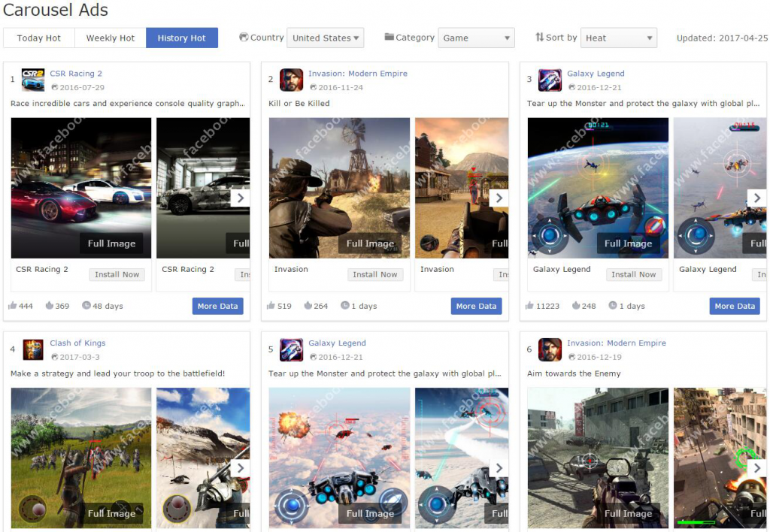
Task: Open the Sort by dropdown set to Heat
Action: click(x=618, y=38)
